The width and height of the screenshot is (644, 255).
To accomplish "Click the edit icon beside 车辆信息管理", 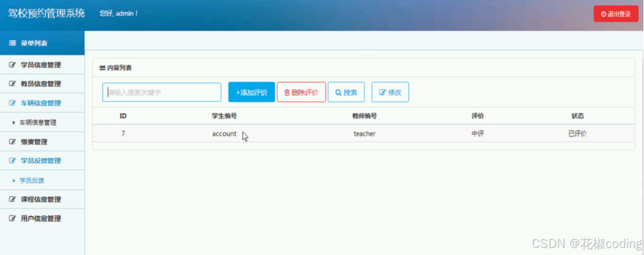I will point(12,103).
